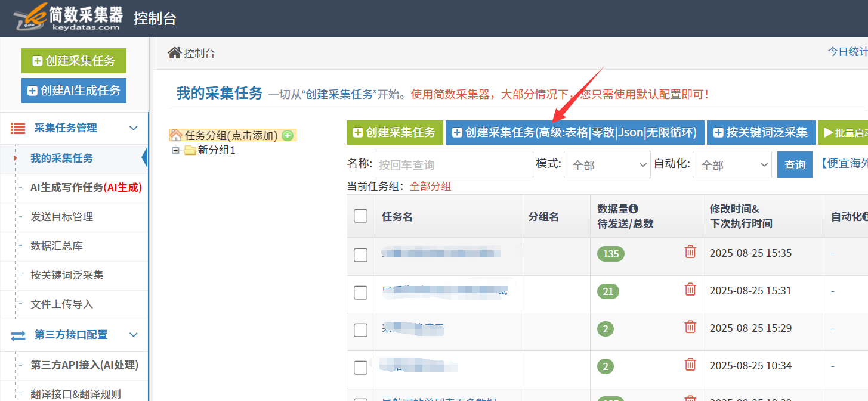Click the count badge 2 dated 15:29

(x=605, y=329)
